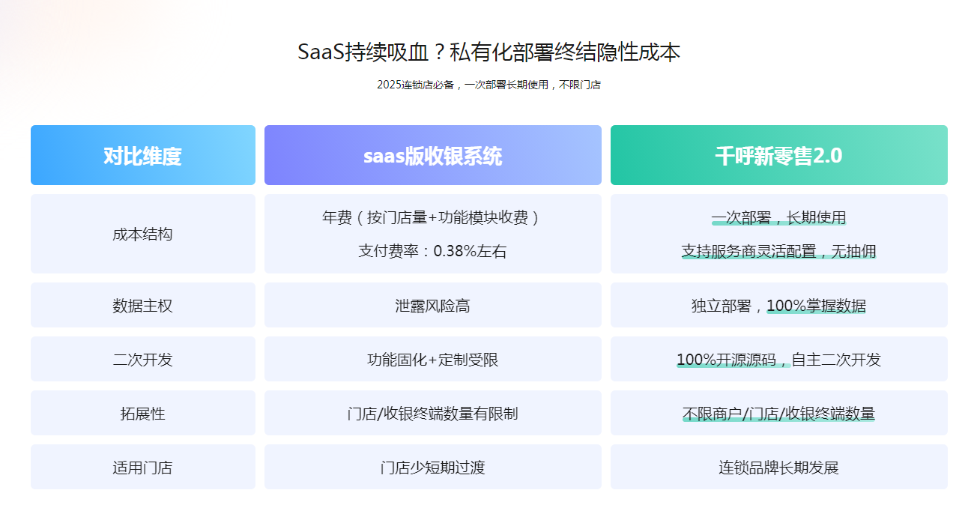Click the '拓展性' row label
The image size is (980, 526).
[143, 413]
